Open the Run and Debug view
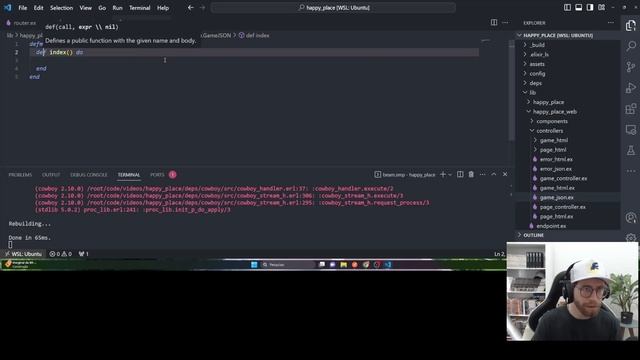This screenshot has height=360, width=640. tap(631, 88)
